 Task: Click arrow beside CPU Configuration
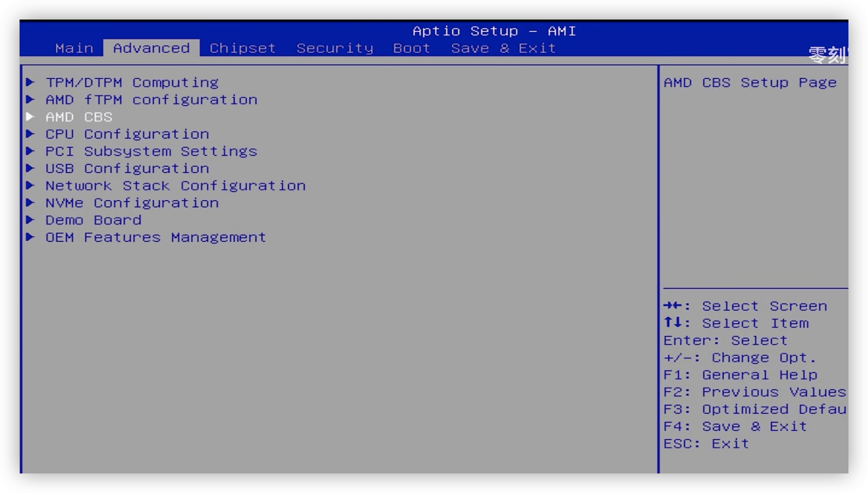click(30, 134)
